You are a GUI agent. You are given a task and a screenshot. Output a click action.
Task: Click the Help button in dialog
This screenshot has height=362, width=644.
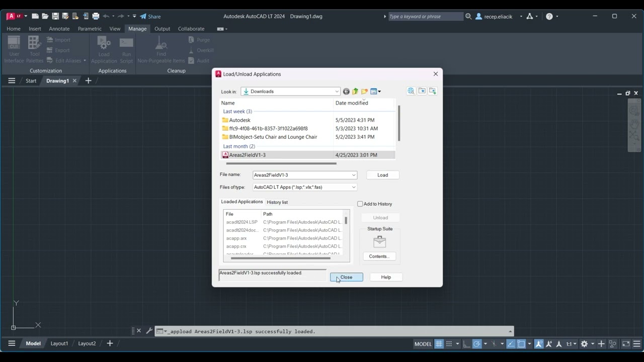click(x=386, y=277)
